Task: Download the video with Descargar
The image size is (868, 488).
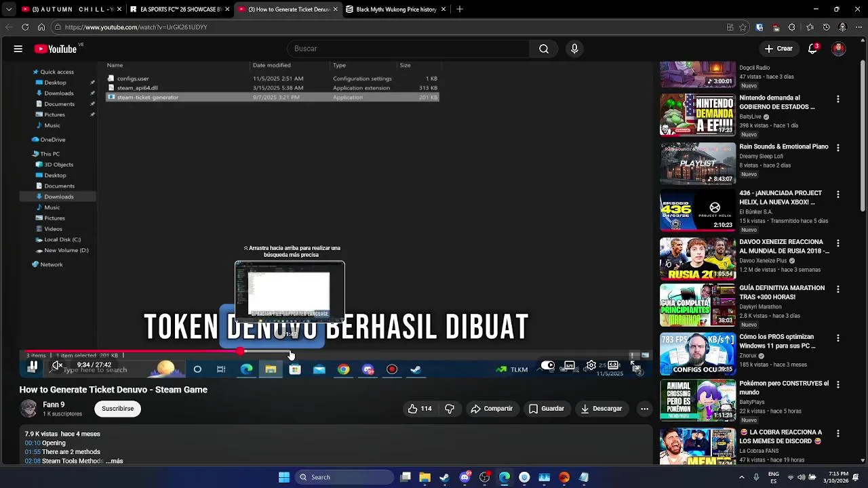Action: (x=601, y=409)
